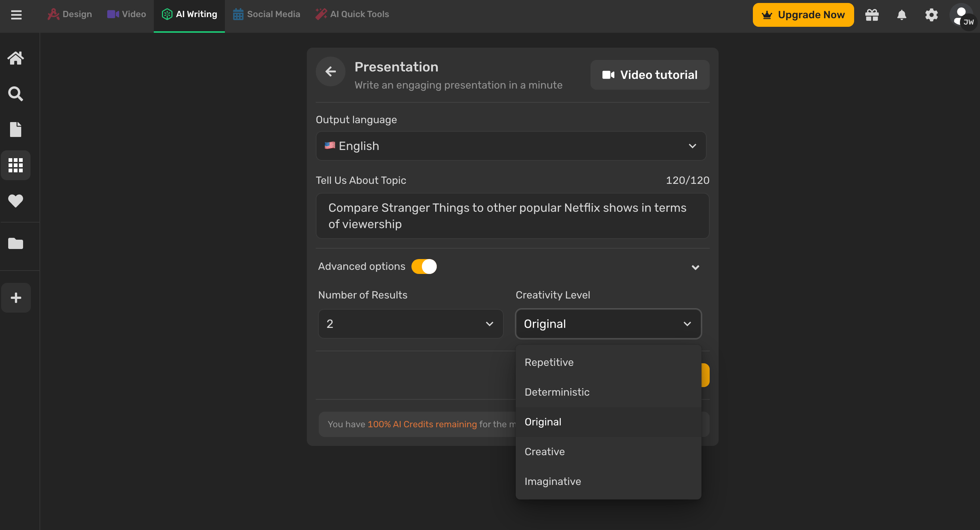Switch to the Video tab
This screenshot has width=980, height=530.
(126, 14)
